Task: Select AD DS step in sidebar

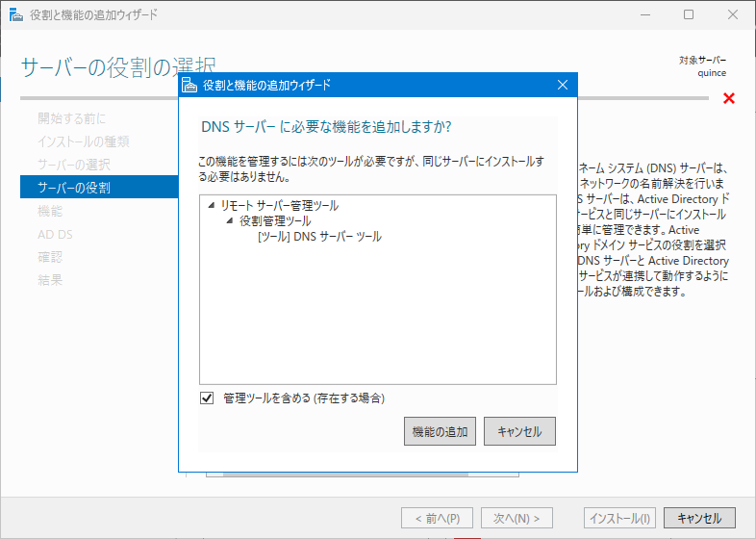Action: click(55, 234)
